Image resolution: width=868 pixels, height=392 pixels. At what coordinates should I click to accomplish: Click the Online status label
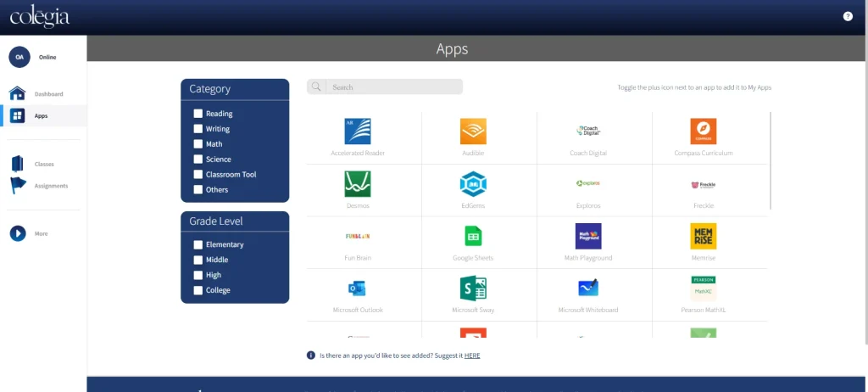(x=47, y=57)
